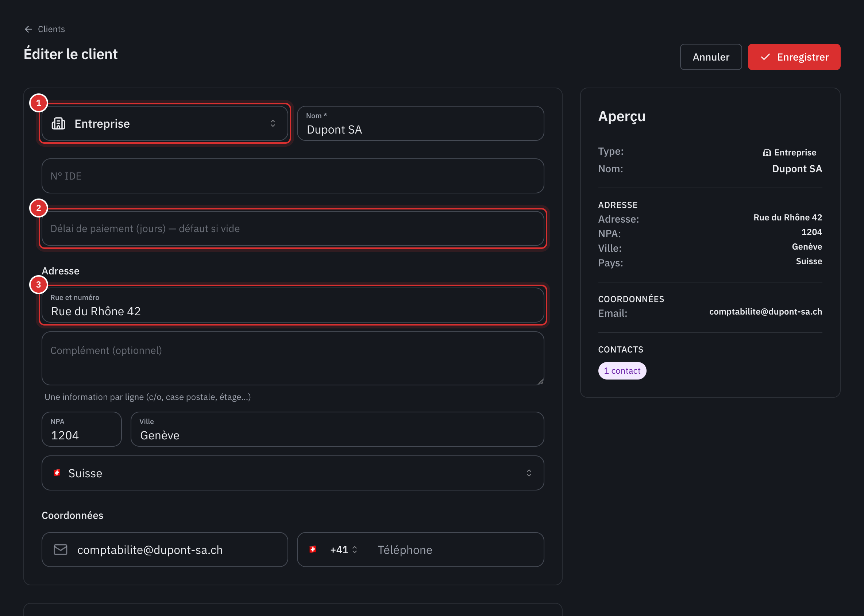
Task: Click the 'Éditer le client' heading
Action: [x=70, y=54]
